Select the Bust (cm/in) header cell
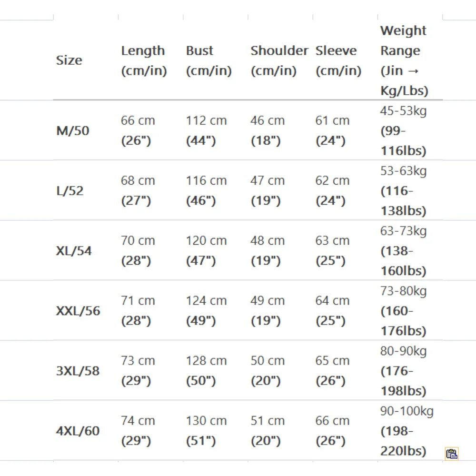Viewport: 476px width, 476px height. click(x=208, y=60)
